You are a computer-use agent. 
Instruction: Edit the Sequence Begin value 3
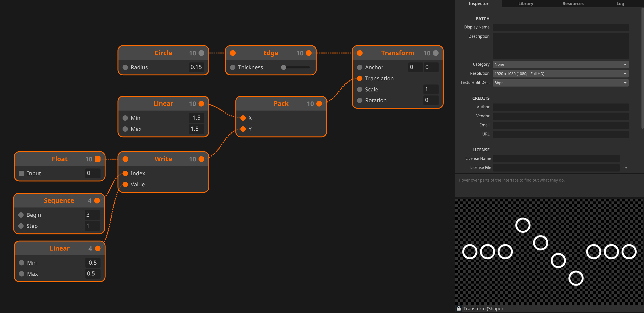(x=92, y=215)
